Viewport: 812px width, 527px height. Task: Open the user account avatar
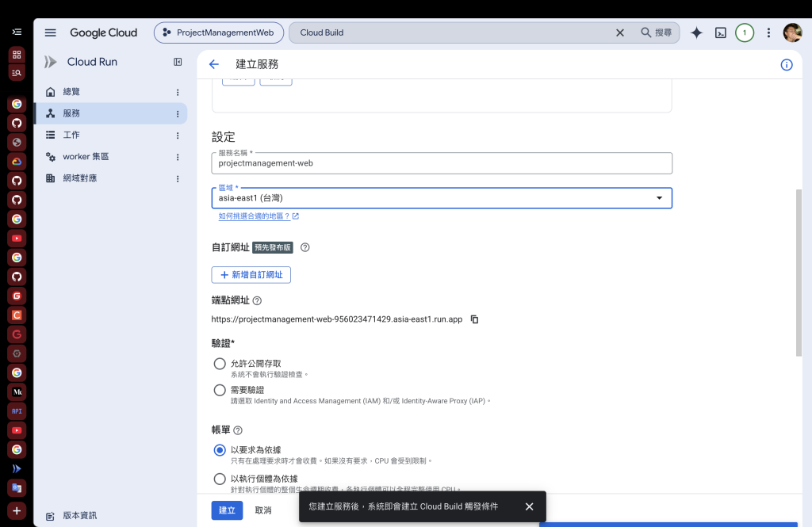[792, 32]
